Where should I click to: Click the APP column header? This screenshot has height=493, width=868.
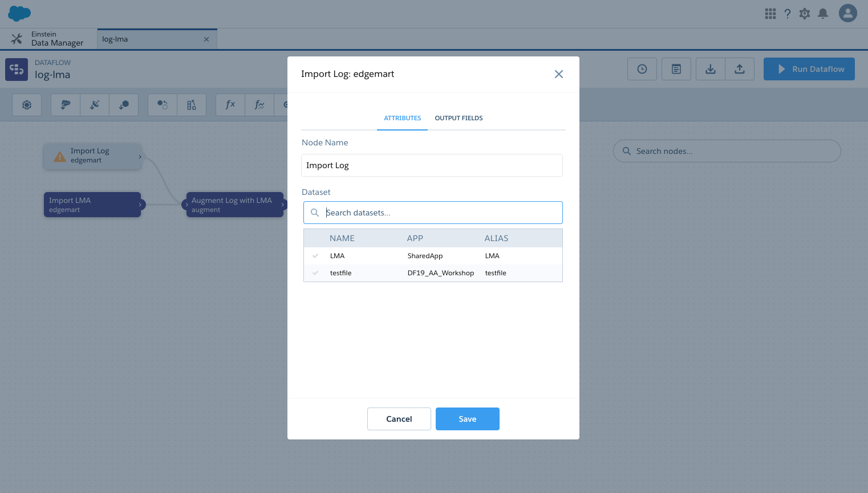click(x=415, y=238)
